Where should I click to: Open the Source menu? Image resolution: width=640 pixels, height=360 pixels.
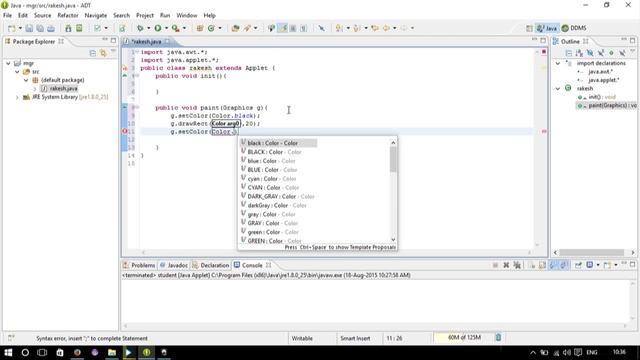[x=42, y=15]
